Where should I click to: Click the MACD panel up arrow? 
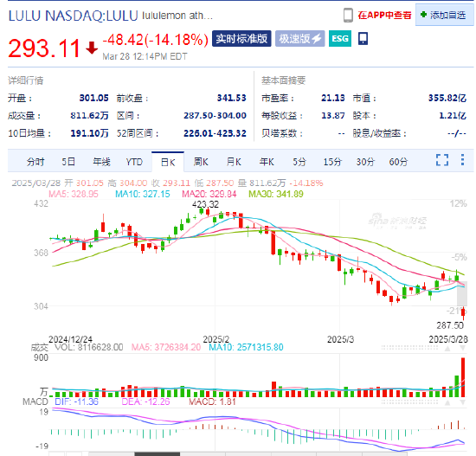(447, 403)
